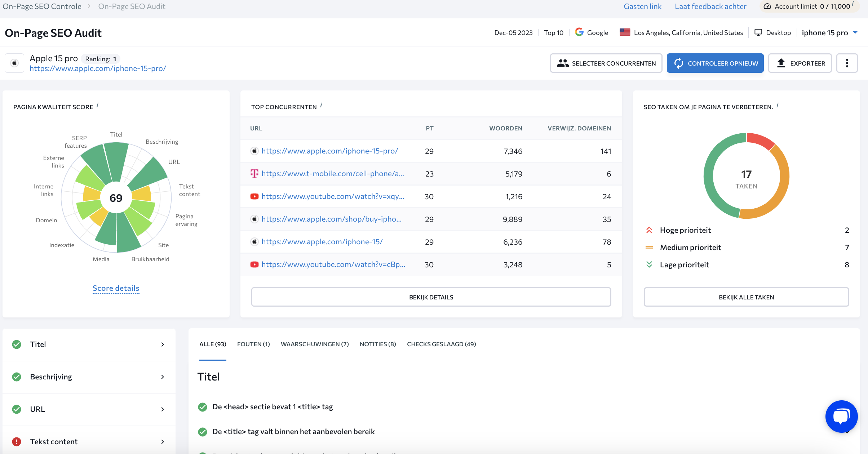Click BEKIJK DETAILS button
This screenshot has height=454, width=868.
pos(431,297)
